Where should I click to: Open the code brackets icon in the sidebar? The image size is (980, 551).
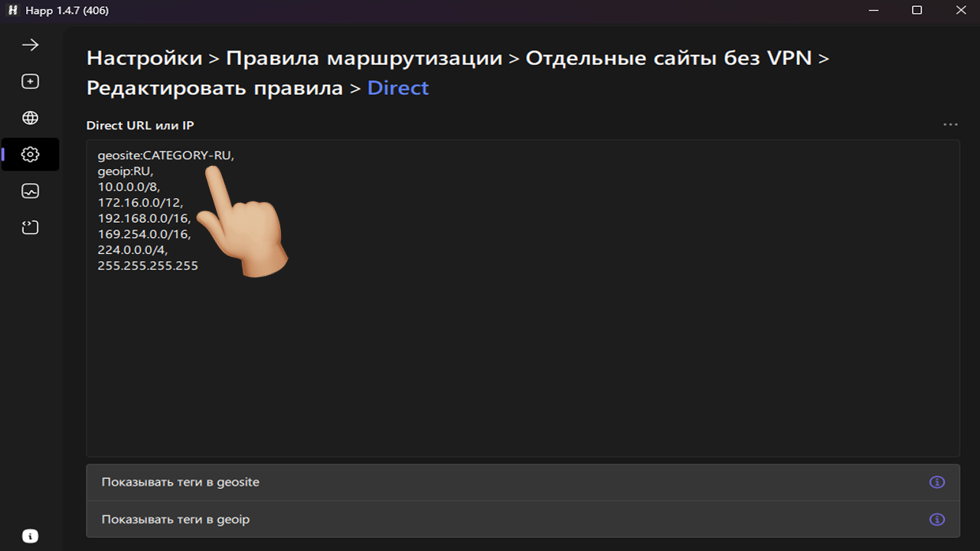[x=30, y=227]
